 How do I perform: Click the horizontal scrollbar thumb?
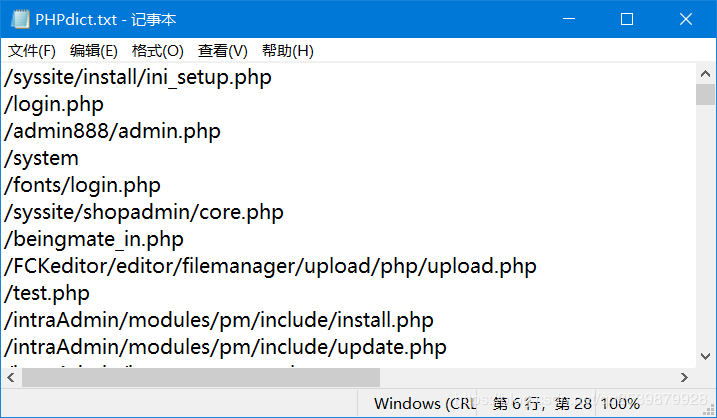coord(200,377)
